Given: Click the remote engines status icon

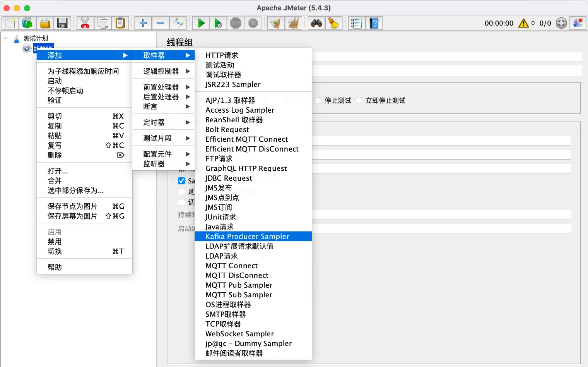Looking at the screenshot, I should [x=561, y=23].
